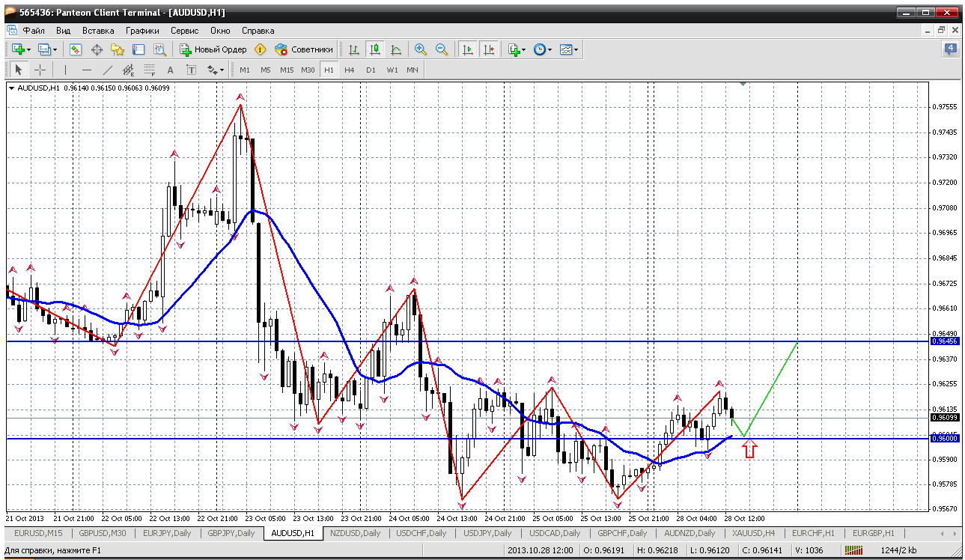
Task: Expand the Profiles dropdown arrow
Action: coord(56,49)
